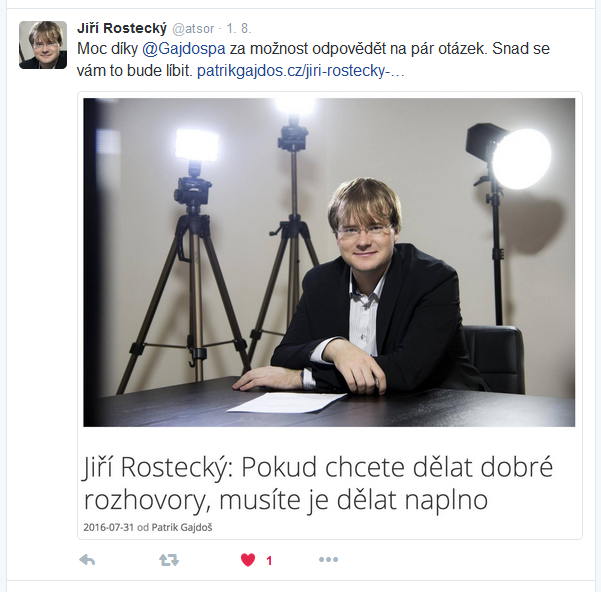This screenshot has height=592, width=601.
Task: Click the article preview photo
Action: click(329, 262)
